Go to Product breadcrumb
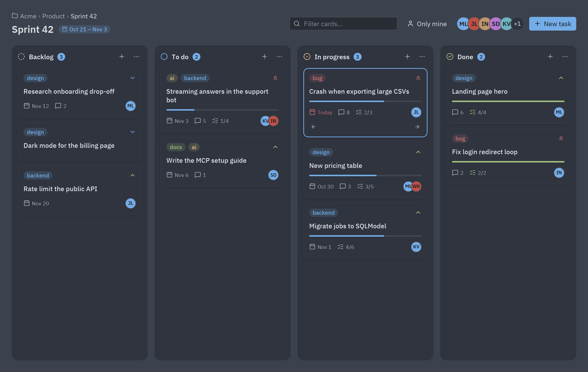This screenshot has height=372, width=588. [53, 16]
